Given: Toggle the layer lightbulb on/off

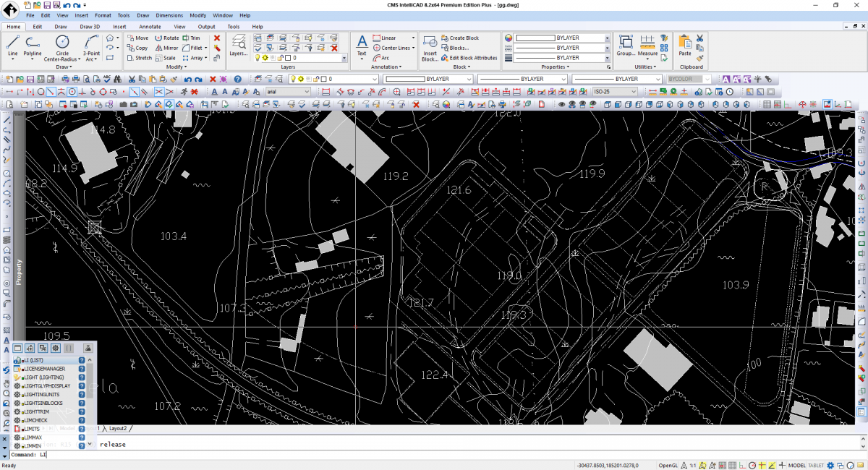Looking at the screenshot, I should point(258,57).
